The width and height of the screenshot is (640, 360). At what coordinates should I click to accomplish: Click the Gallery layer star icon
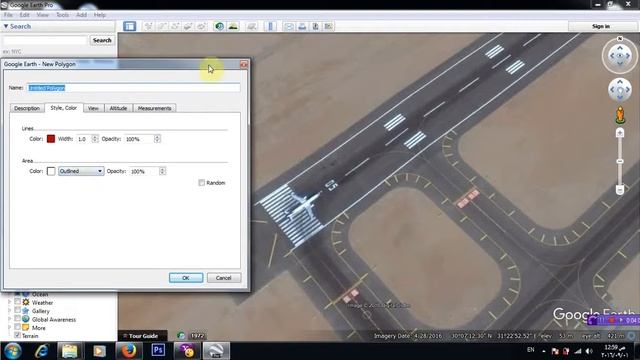(26, 311)
